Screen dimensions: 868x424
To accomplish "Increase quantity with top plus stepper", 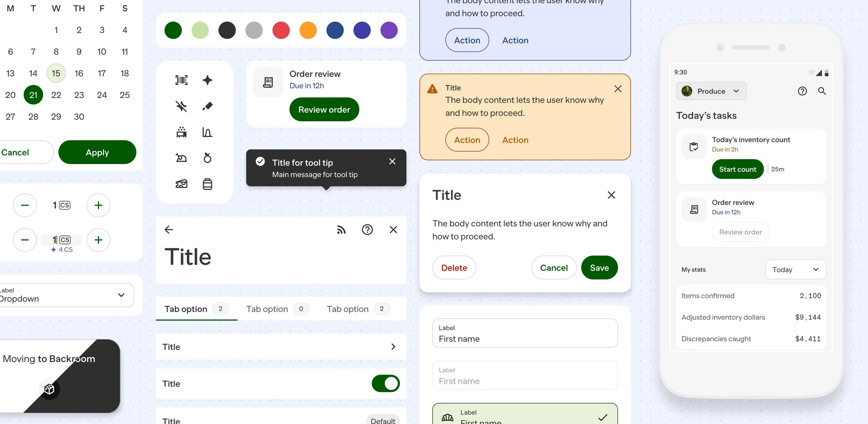I will (98, 205).
